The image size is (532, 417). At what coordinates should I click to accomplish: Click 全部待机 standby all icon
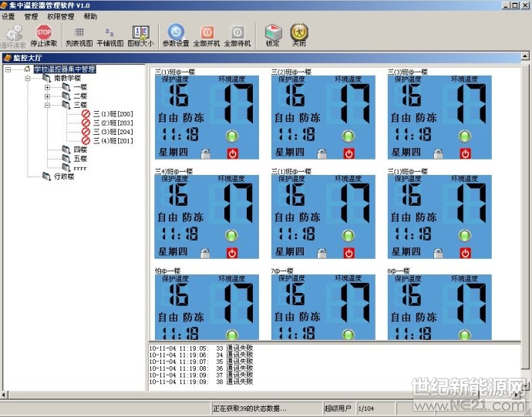(237, 32)
